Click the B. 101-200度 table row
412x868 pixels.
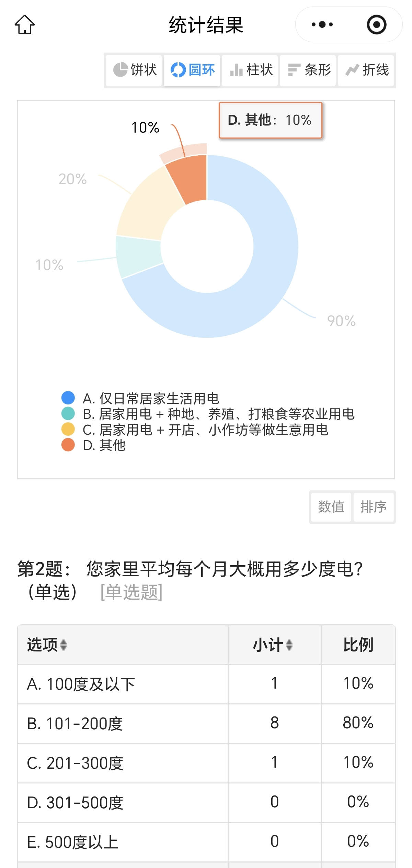(x=206, y=724)
